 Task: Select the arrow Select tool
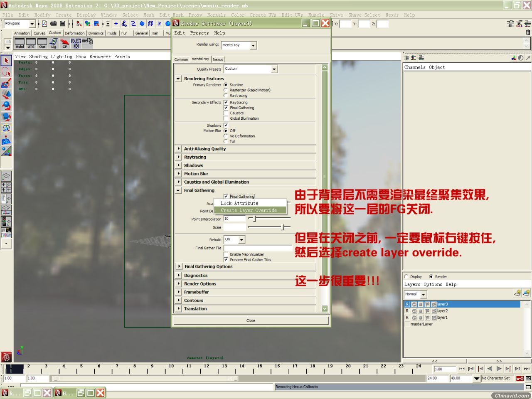(6, 61)
